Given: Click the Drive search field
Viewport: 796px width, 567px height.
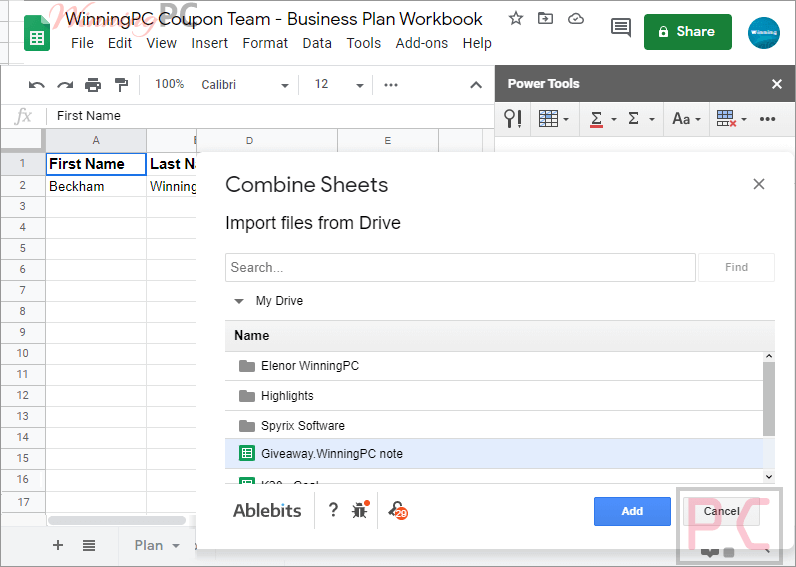Looking at the screenshot, I should (x=460, y=267).
